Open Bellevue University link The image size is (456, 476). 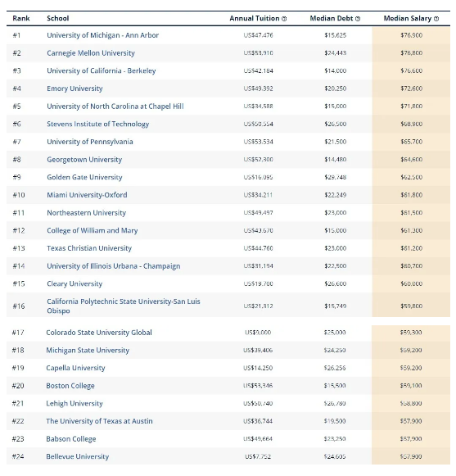[x=78, y=456]
